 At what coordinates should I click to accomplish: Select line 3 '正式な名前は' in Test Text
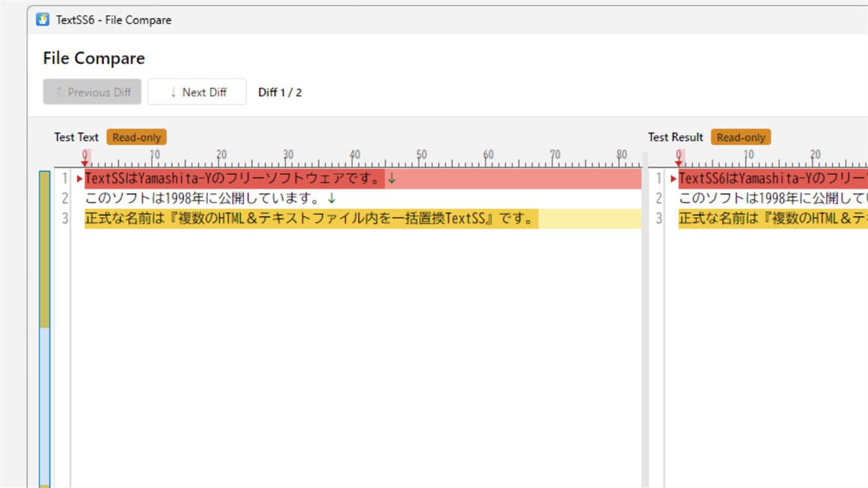pos(363,218)
